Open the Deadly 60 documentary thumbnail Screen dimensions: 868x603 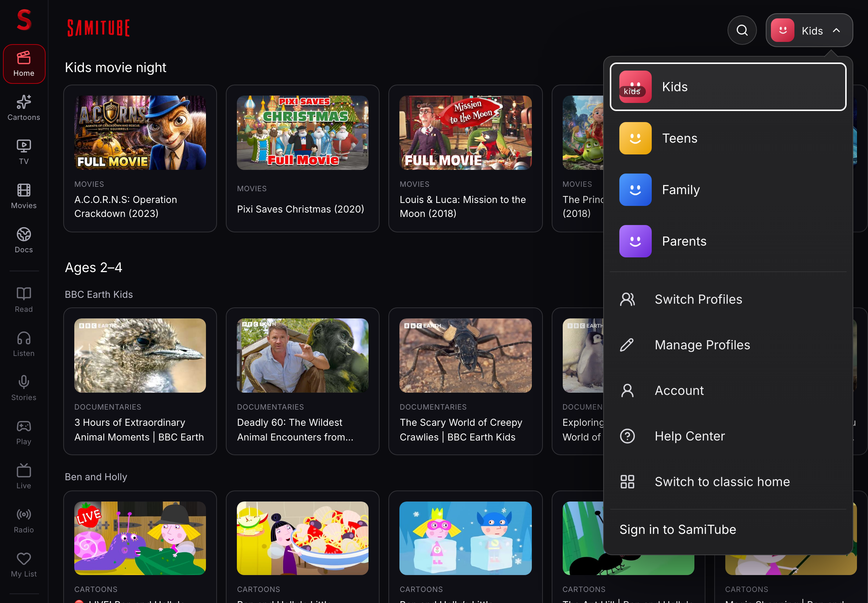click(303, 356)
